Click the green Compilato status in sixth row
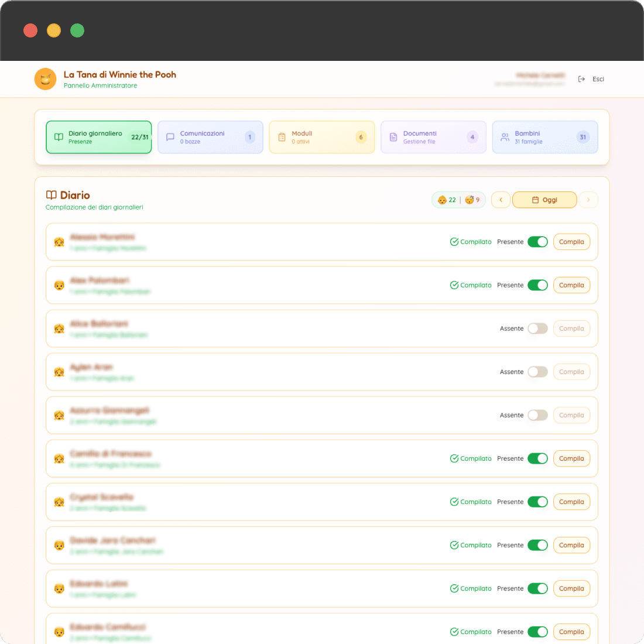The width and height of the screenshot is (644, 644). tap(471, 458)
